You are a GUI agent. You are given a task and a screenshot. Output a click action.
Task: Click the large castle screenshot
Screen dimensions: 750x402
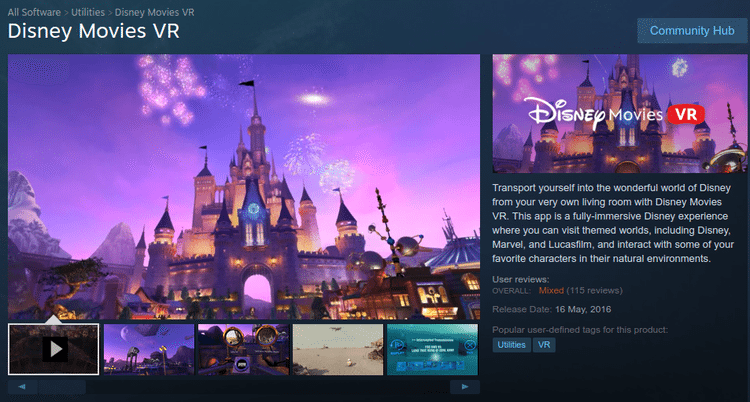(x=244, y=187)
